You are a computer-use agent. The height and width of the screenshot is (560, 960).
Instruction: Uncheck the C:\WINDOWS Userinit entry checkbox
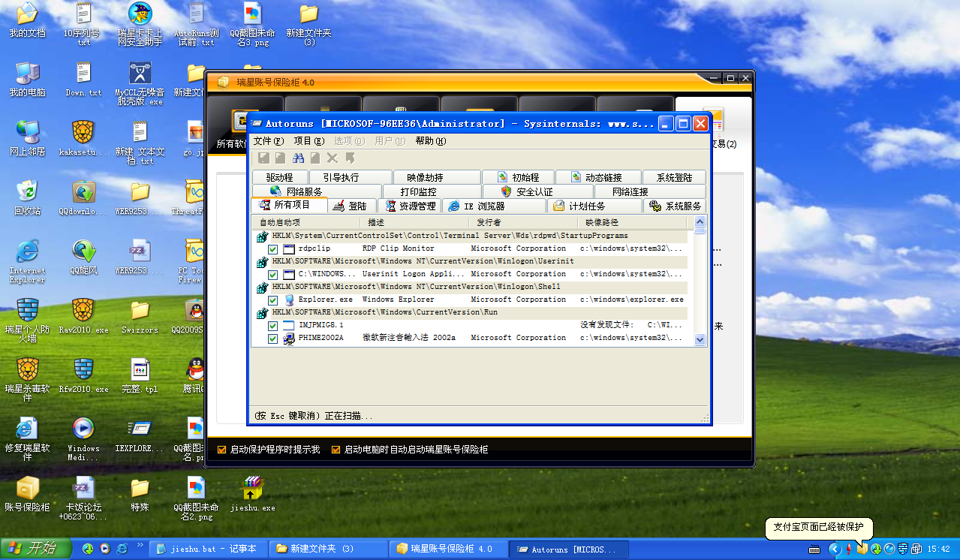273,274
